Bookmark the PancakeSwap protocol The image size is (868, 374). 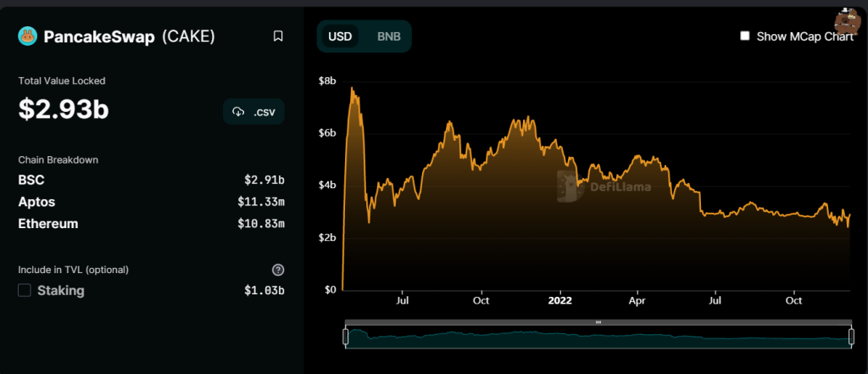click(278, 36)
